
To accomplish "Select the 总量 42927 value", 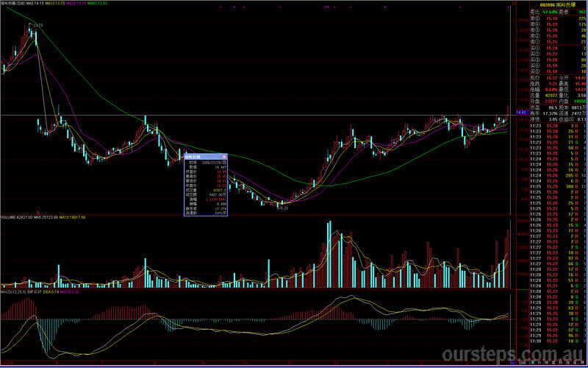I will pyautogui.click(x=551, y=96).
